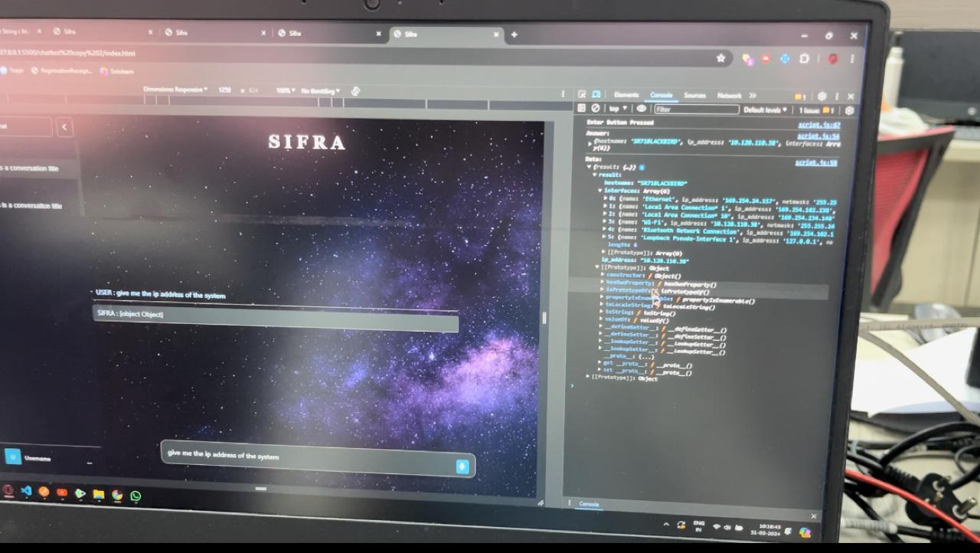Screen dimensions: 980x553
Task: Click the browser address bar URL
Action: [67, 53]
